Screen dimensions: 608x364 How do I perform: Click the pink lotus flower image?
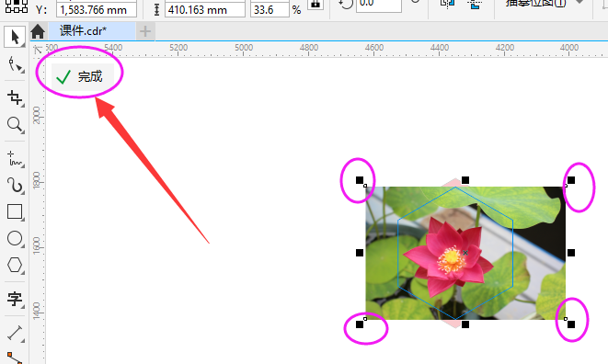449,257
